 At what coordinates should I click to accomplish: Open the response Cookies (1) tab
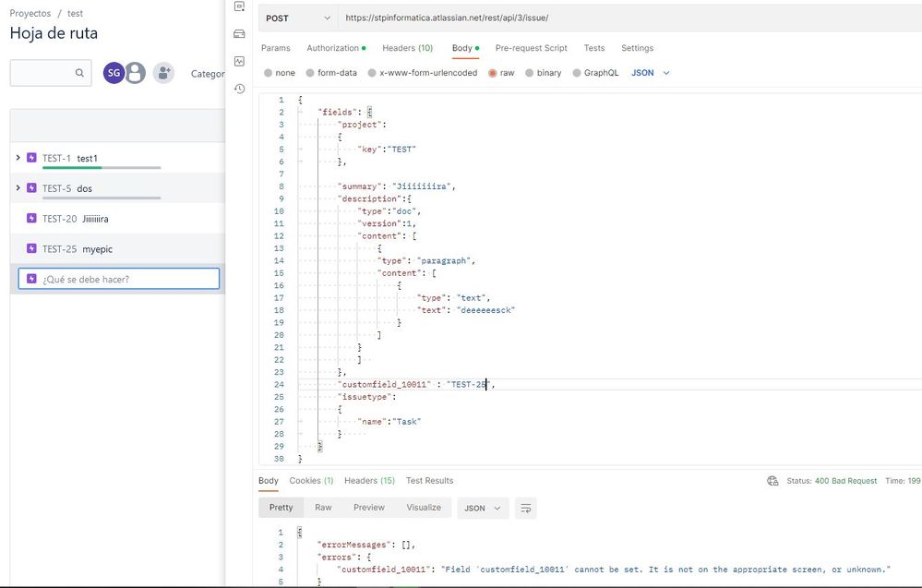point(311,480)
